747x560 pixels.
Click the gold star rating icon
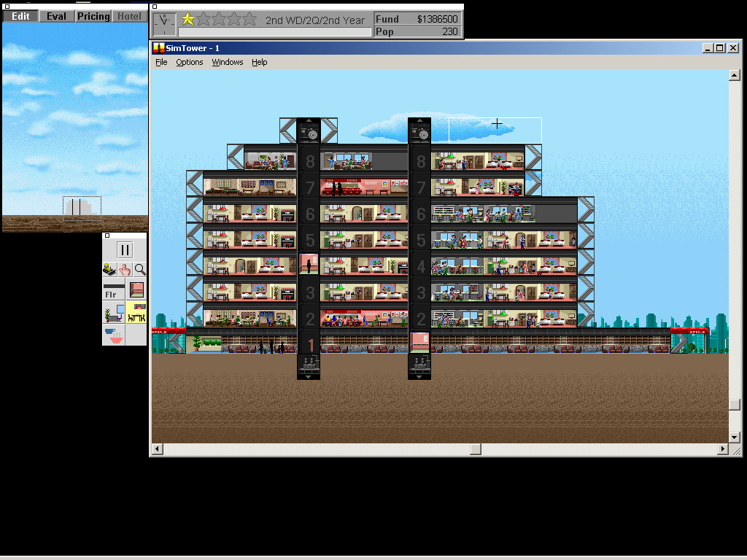188,19
